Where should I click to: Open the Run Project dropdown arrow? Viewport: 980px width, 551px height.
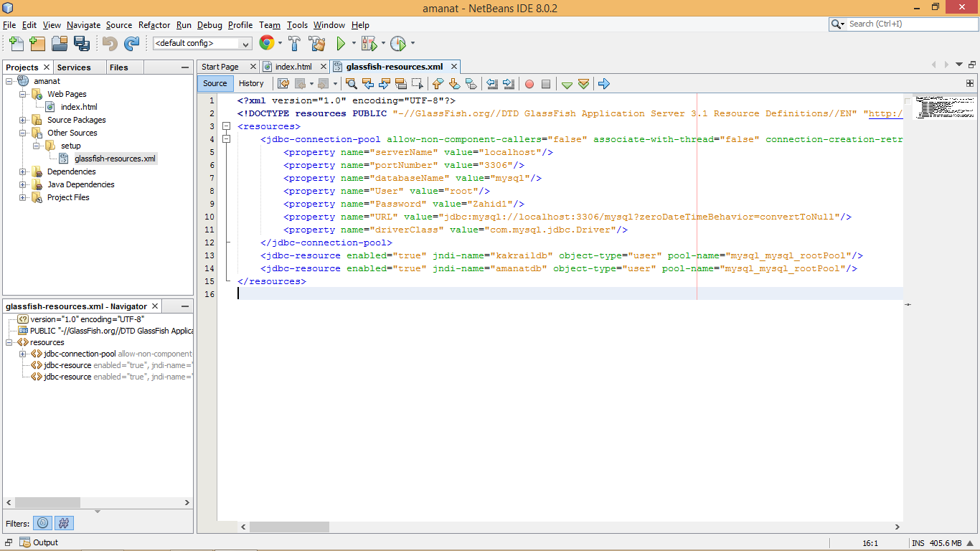(354, 43)
